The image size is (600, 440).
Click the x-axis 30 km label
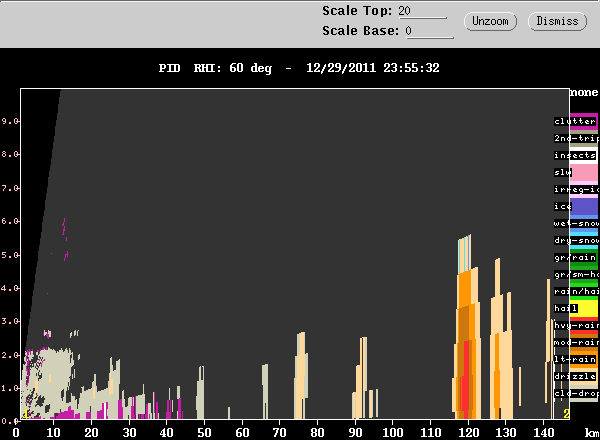[129, 433]
